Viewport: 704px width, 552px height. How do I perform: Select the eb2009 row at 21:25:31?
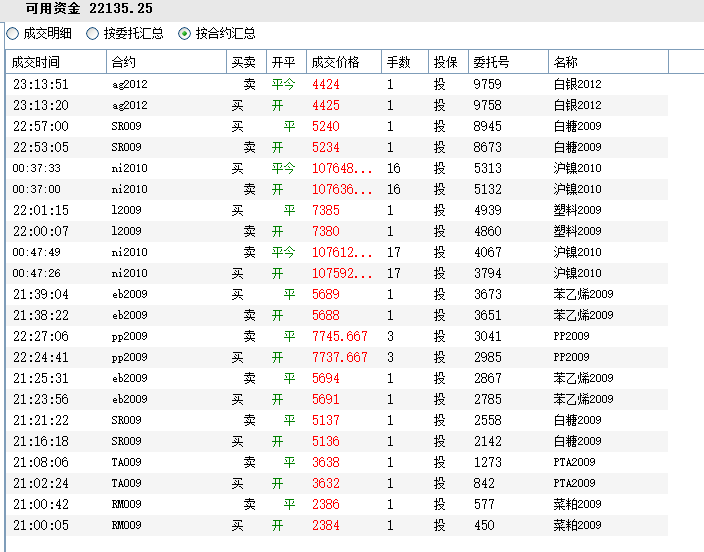click(x=337, y=379)
